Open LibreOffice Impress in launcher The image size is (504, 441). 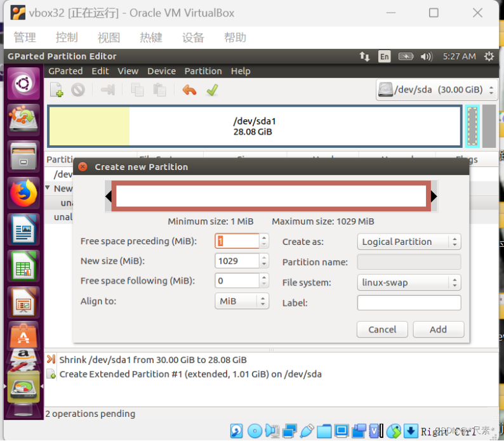(x=23, y=303)
